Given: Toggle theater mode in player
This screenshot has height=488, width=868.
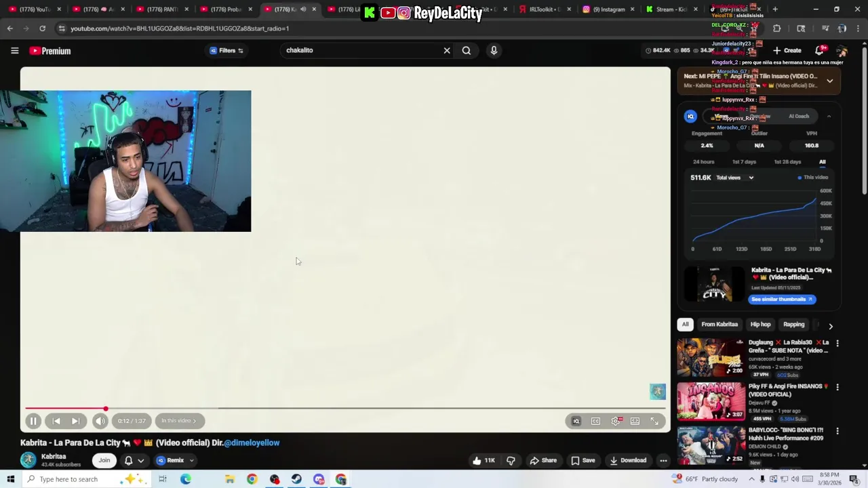Looking at the screenshot, I should 635,422.
